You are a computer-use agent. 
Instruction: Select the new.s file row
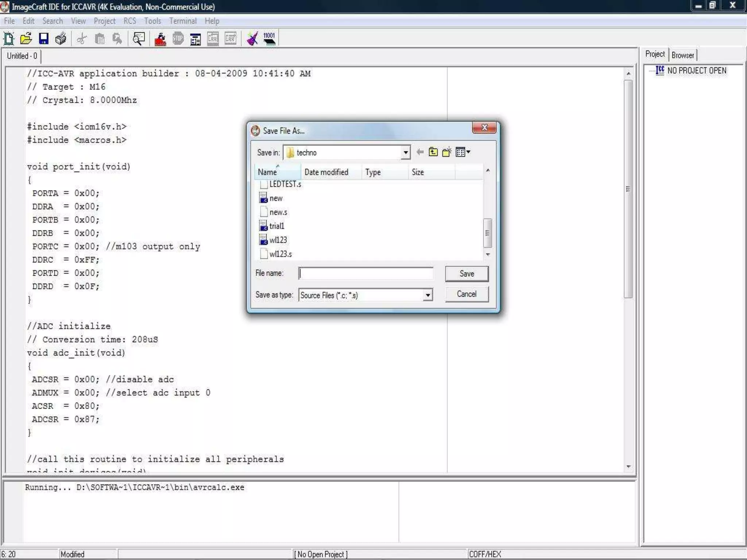pyautogui.click(x=274, y=212)
